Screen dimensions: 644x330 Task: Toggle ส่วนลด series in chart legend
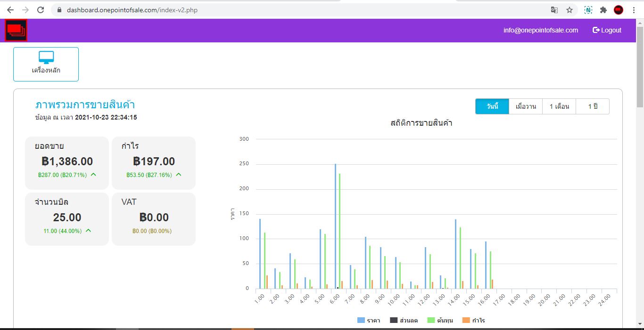point(404,321)
